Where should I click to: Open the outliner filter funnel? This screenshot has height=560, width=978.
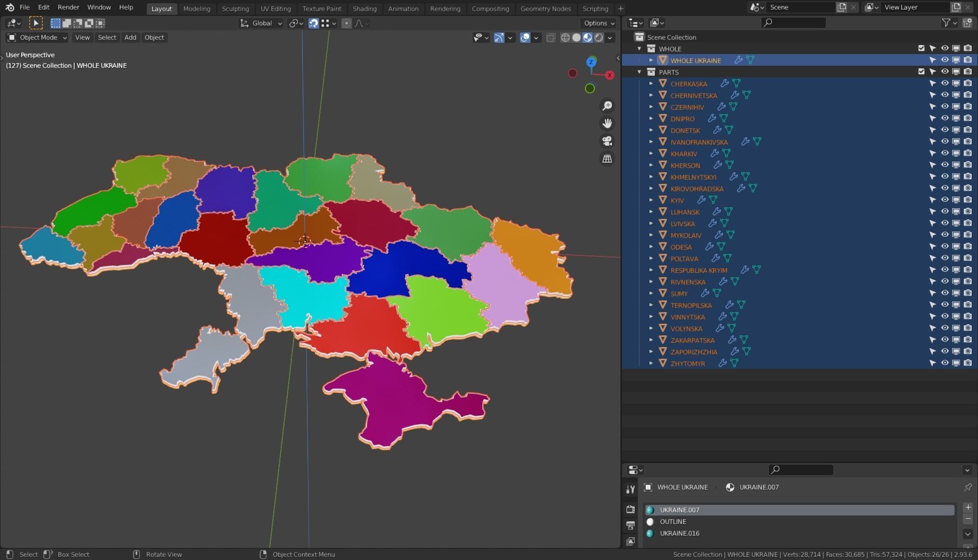point(946,23)
